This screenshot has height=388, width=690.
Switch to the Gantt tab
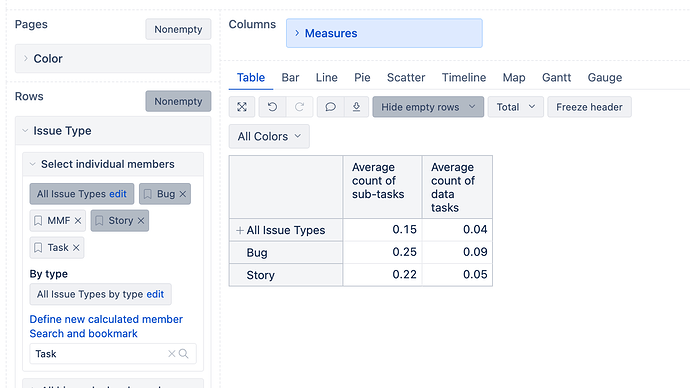(556, 77)
